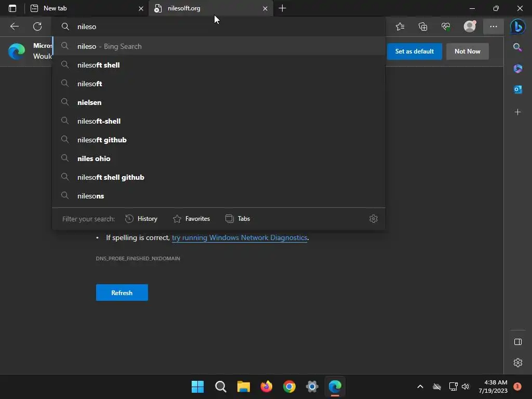
Task: Click the address bar containing 'nileso'
Action: pos(219,26)
